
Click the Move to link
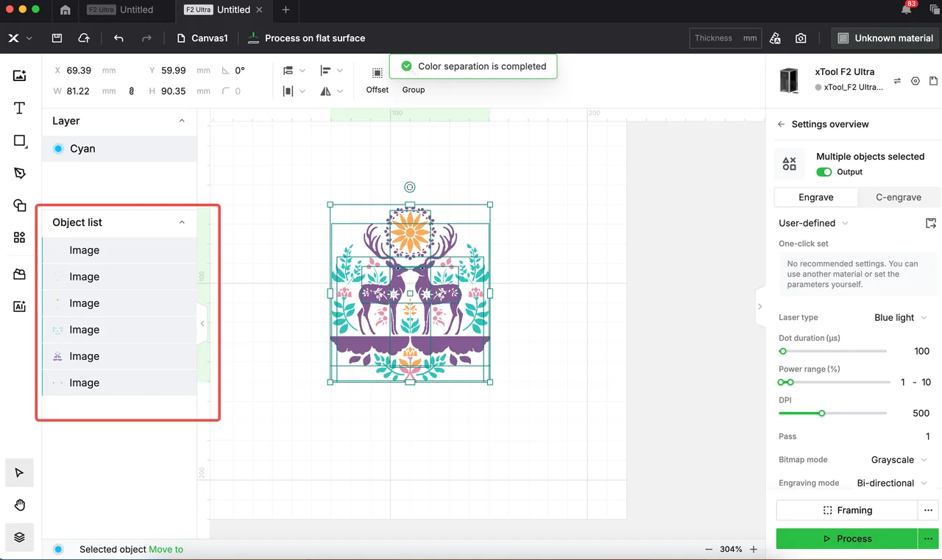point(166,550)
